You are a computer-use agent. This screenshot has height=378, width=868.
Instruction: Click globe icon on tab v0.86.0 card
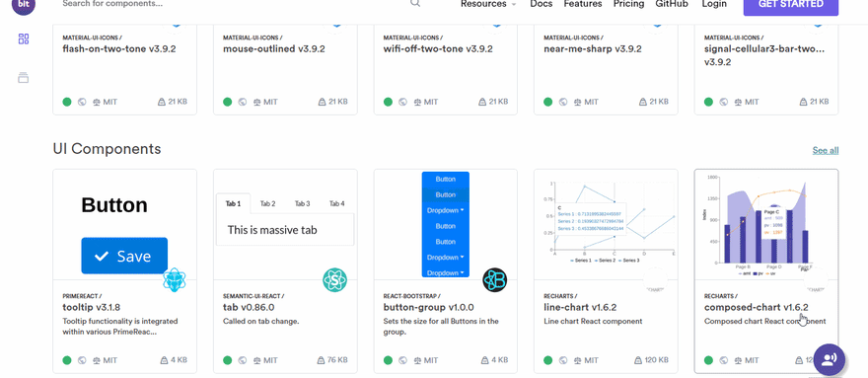(242, 360)
